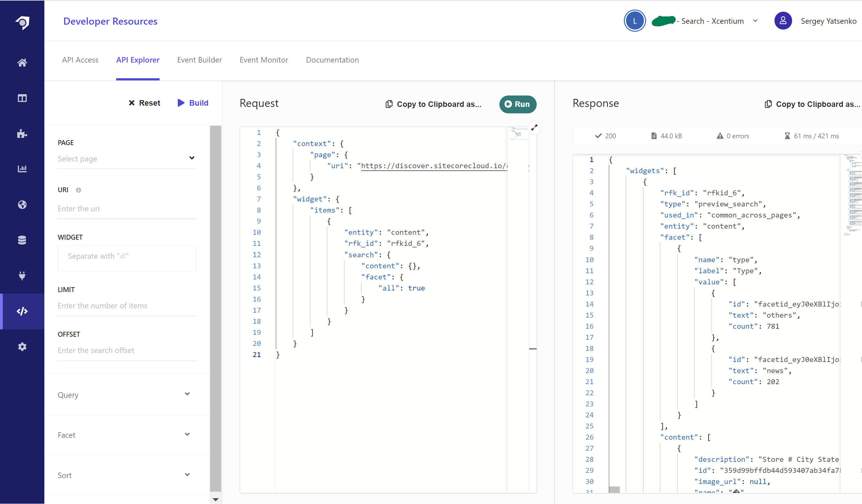Image resolution: width=862 pixels, height=504 pixels.
Task: Click the "description" Store # City State line
Action: click(x=766, y=459)
